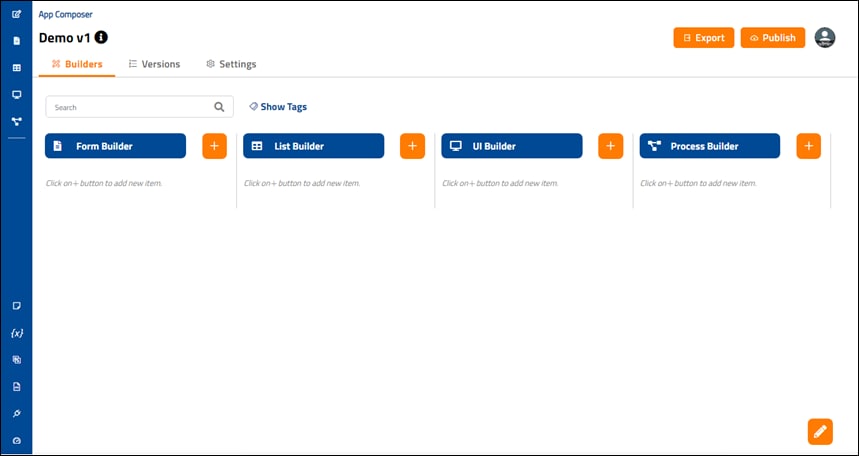859x456 pixels.
Task: Open the List Builder table icon in sidebar
Action: pos(16,68)
